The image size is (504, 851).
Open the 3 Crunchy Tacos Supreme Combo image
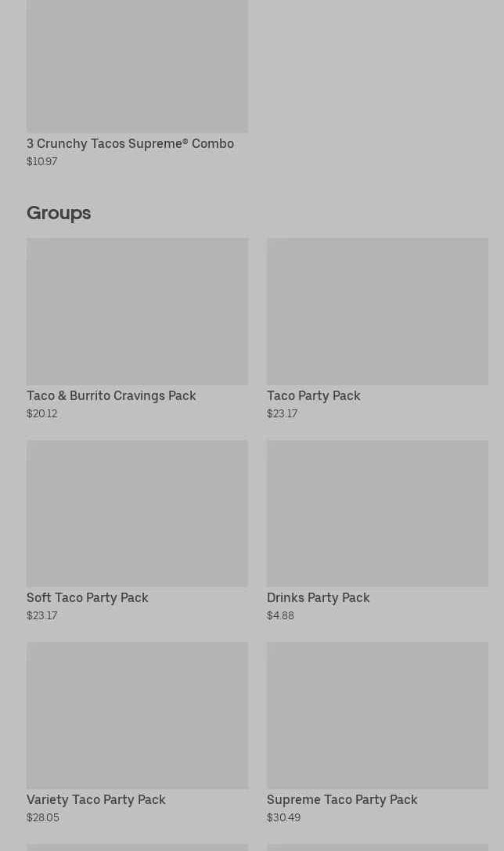point(137,66)
